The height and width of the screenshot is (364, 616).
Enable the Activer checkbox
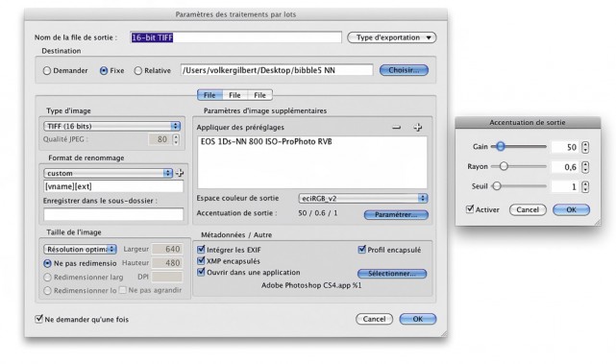pos(470,209)
